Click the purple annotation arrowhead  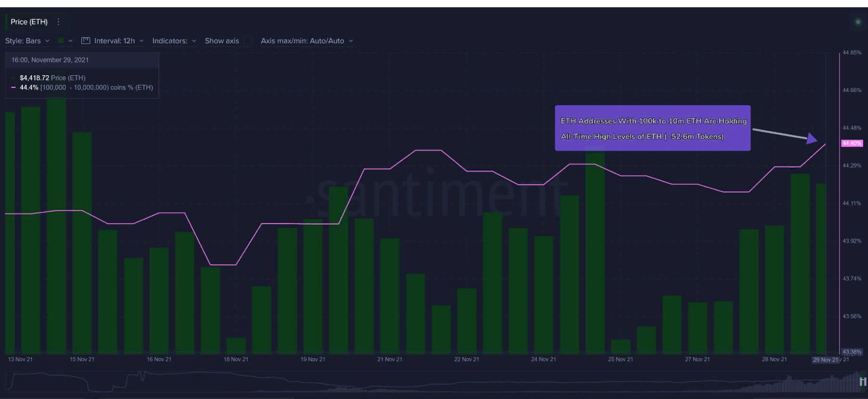click(x=811, y=138)
